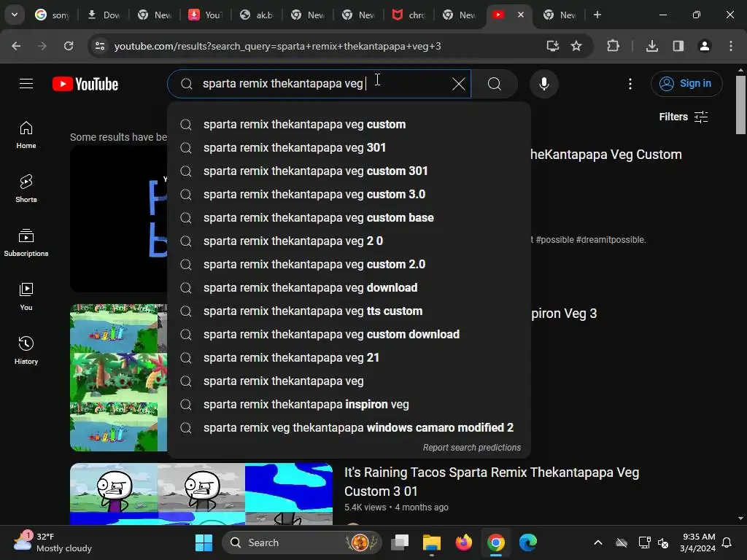Toggle the Chrome side panel
This screenshot has width=747, height=560.
coord(678,46)
